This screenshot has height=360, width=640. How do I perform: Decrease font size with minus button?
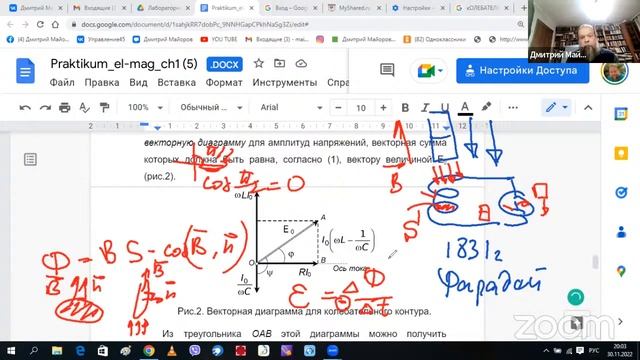[338, 108]
